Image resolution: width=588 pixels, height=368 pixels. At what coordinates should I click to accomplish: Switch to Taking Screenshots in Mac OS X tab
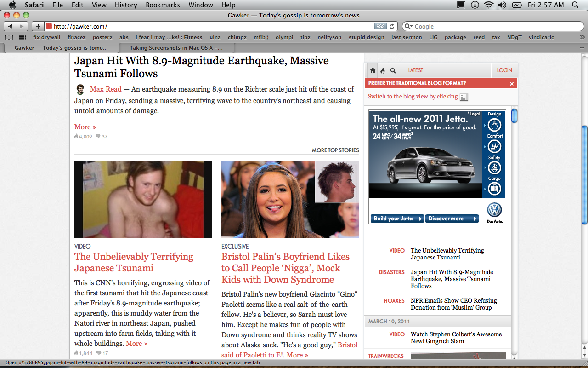pyautogui.click(x=176, y=47)
